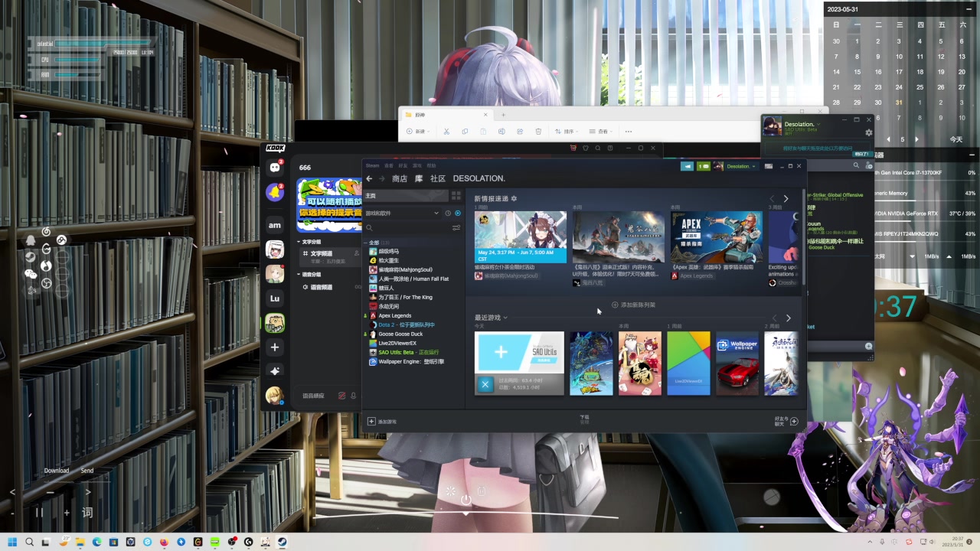The height and width of the screenshot is (551, 980).
Task: Switch library to grid collections view
Action: (x=456, y=196)
